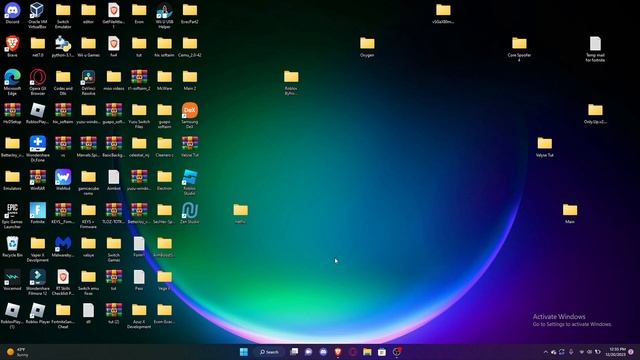This screenshot has height=360, width=640.
Task: Open the weather widget on taskbar
Action: (17, 352)
